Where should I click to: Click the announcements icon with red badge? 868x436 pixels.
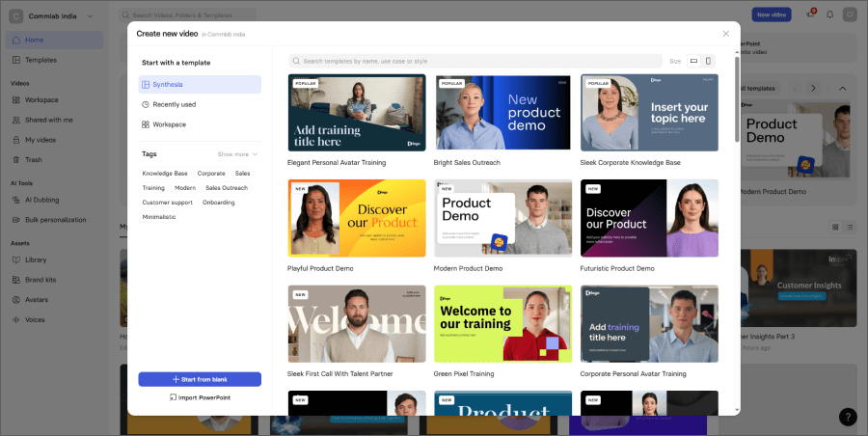pyautogui.click(x=811, y=14)
